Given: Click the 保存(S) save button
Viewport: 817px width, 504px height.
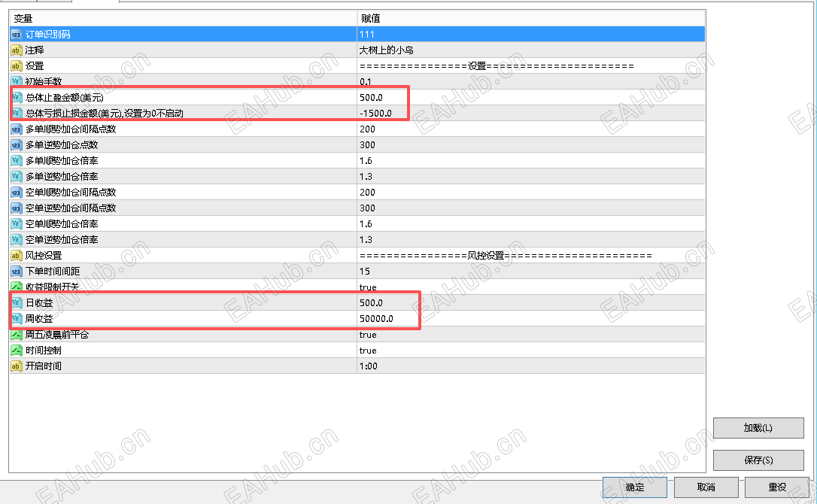Looking at the screenshot, I should 758,460.
